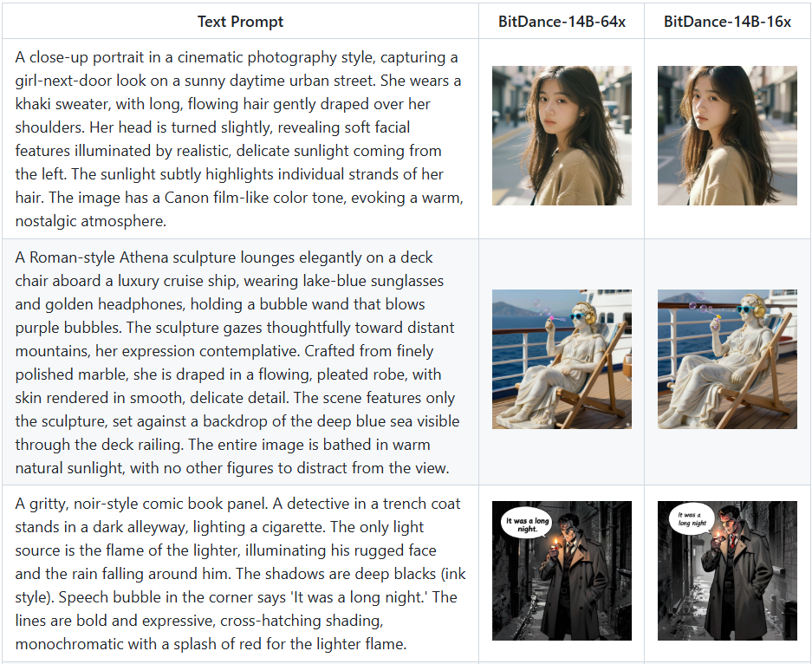
Task: Click the Text Prompt column header
Action: [x=240, y=22]
